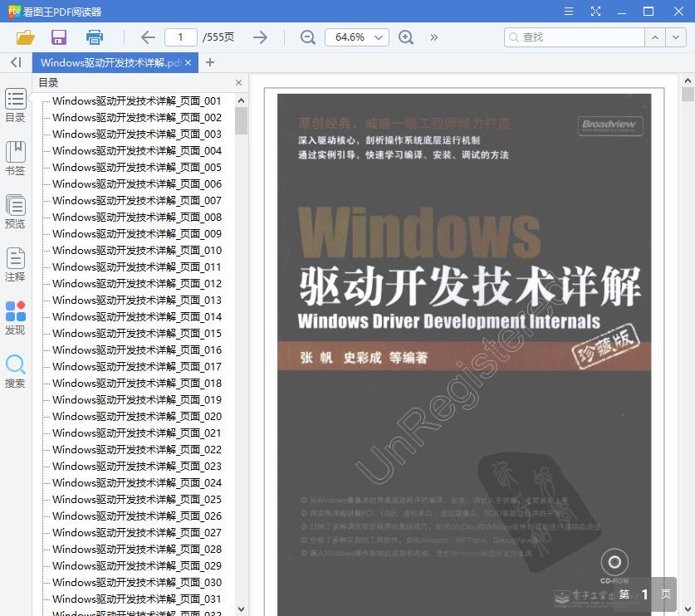Screen dimensions: 695x616
Task: Open outline entry 页面_022
Action: (136, 450)
